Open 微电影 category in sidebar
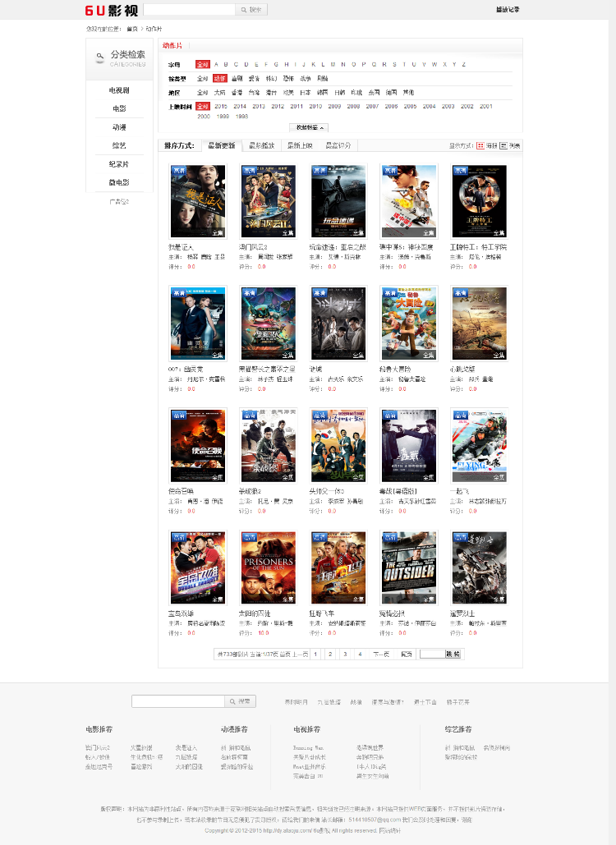The width and height of the screenshot is (616, 845). [x=119, y=182]
